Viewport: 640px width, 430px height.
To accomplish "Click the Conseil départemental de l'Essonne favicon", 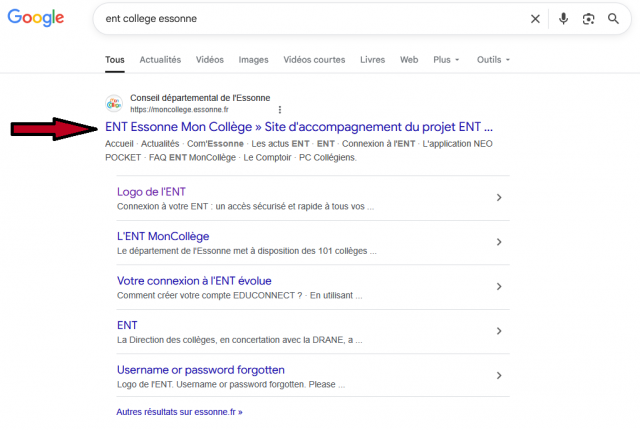I will (113, 103).
